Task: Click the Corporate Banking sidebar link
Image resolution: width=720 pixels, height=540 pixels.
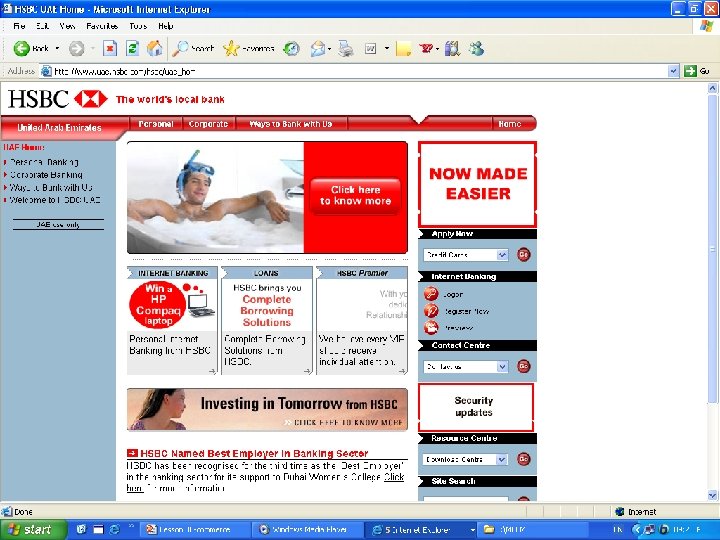Action: pos(46,175)
